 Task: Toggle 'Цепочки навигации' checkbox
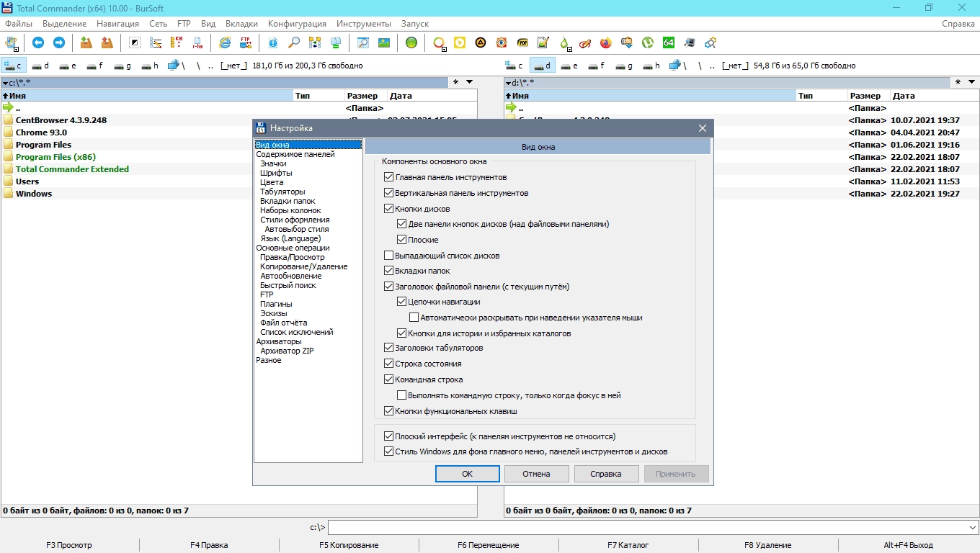tap(402, 302)
